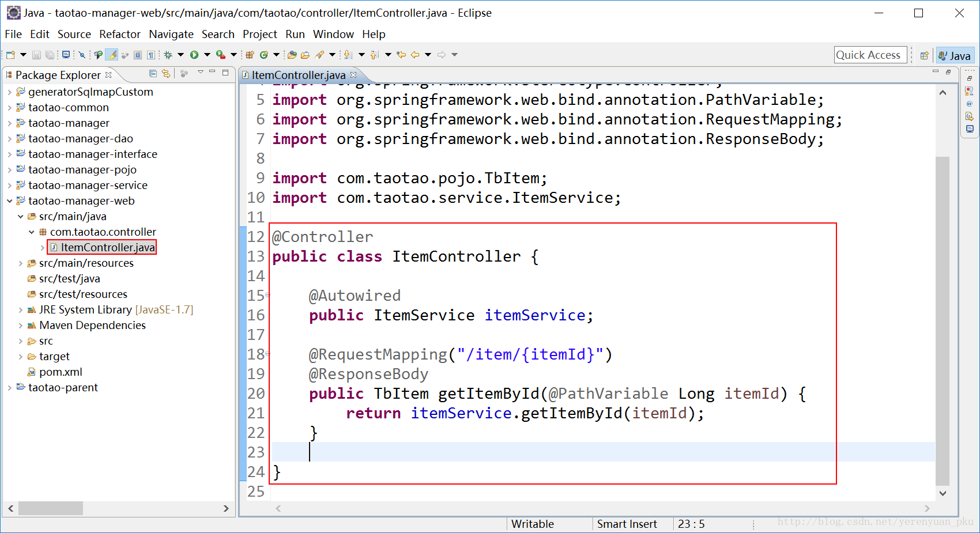The width and height of the screenshot is (980, 533).
Task: Click the Next Annotation icon
Action: click(348, 55)
